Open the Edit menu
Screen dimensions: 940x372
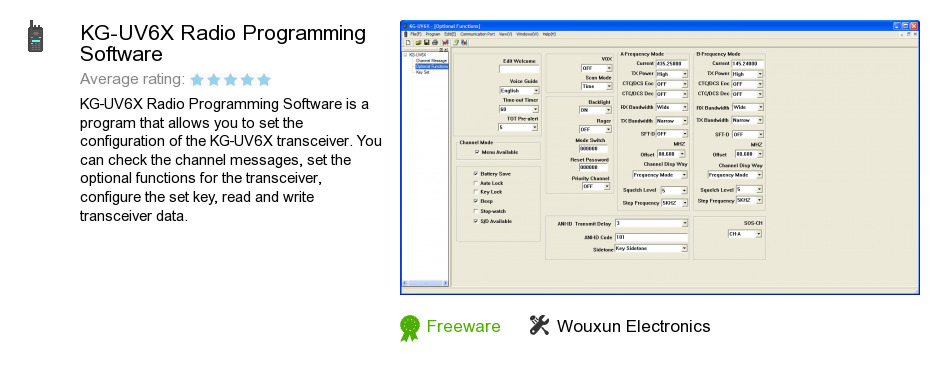[450, 34]
